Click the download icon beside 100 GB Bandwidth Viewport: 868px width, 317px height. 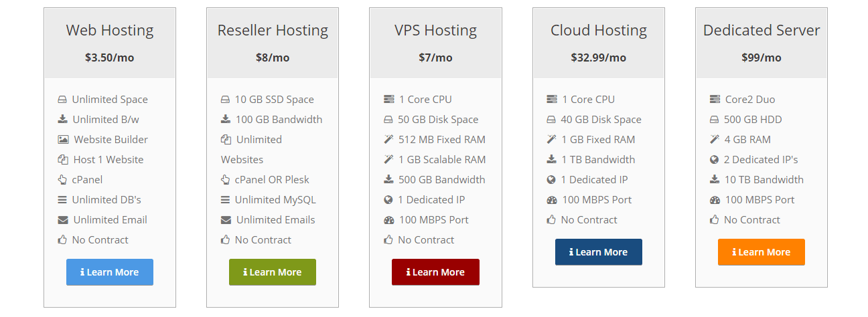pos(226,120)
